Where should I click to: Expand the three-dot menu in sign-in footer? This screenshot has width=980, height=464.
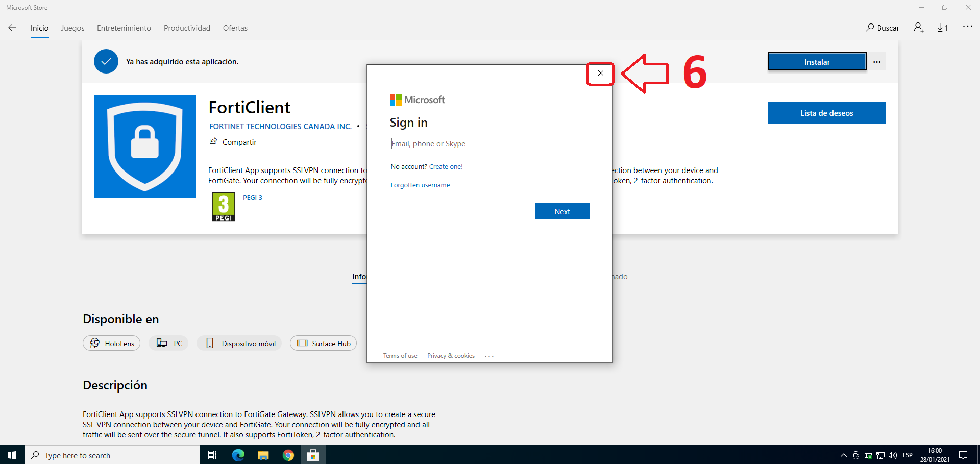(489, 356)
